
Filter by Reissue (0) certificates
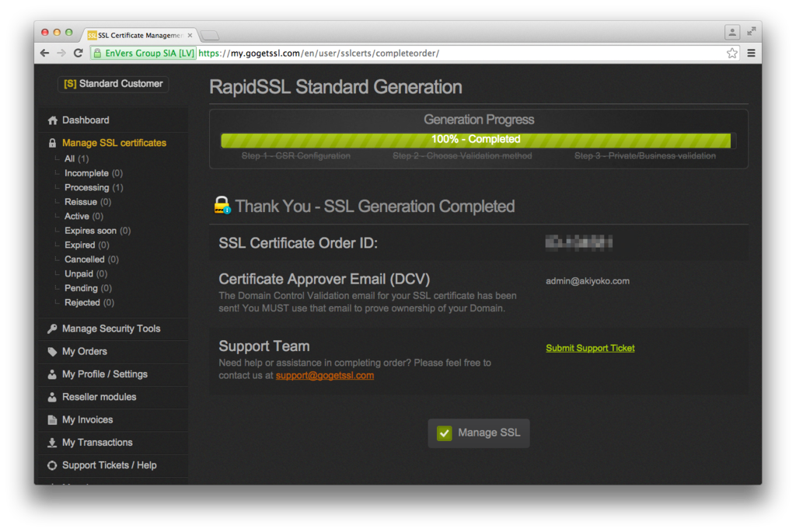click(x=88, y=202)
